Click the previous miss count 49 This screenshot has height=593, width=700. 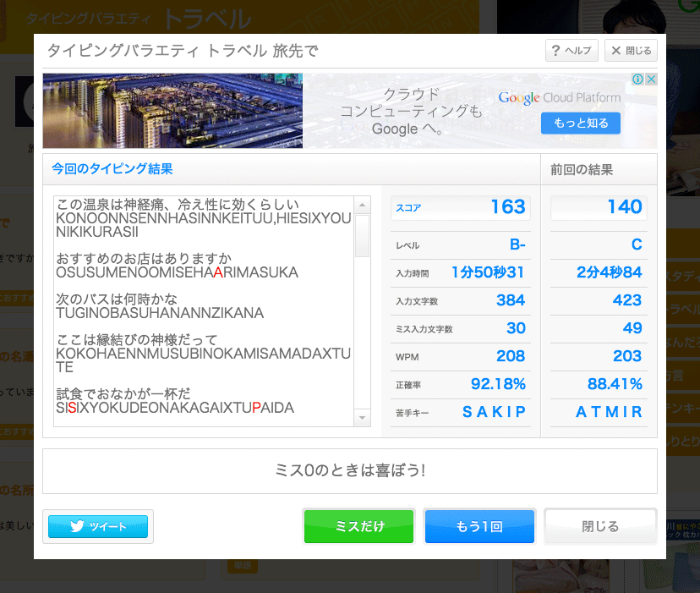[x=632, y=328]
